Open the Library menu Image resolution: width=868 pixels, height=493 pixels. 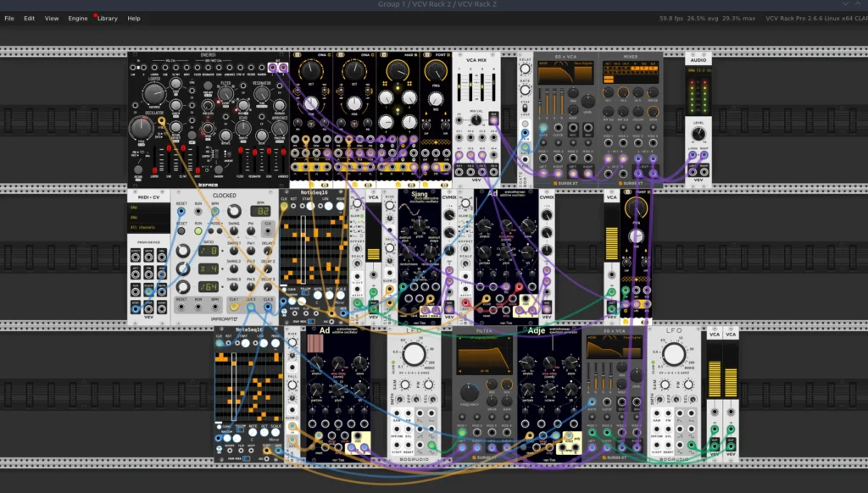tap(108, 19)
